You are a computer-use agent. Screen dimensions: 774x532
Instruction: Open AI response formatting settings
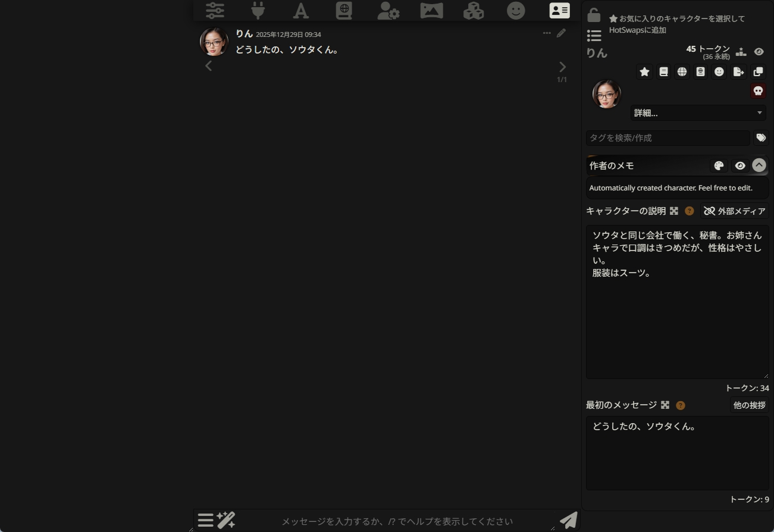click(300, 10)
